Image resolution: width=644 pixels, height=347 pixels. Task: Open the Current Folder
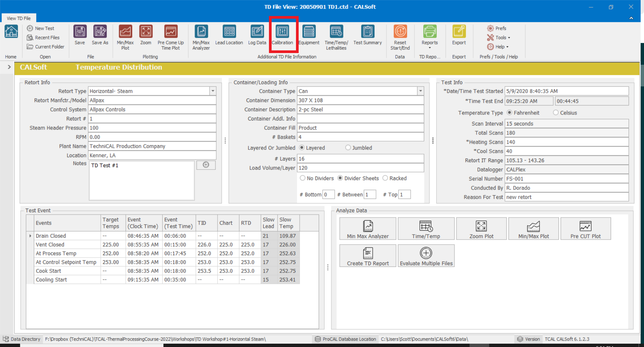(x=45, y=47)
